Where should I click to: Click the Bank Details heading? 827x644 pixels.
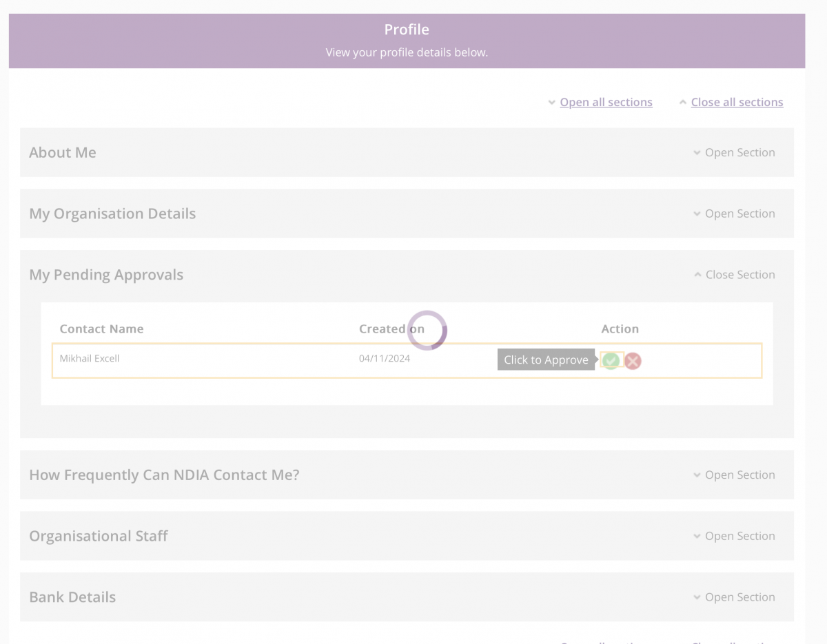[72, 597]
